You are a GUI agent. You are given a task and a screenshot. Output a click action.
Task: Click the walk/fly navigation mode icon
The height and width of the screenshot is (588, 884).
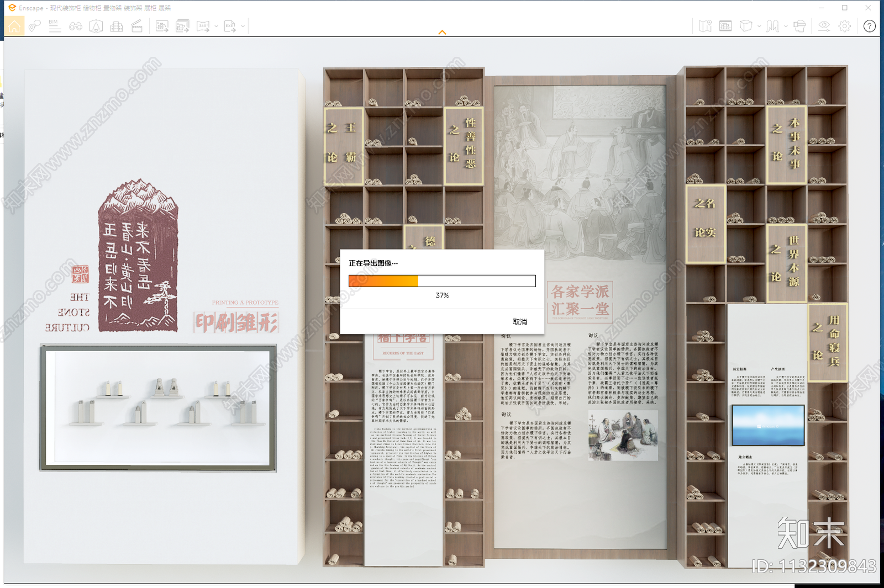click(772, 26)
